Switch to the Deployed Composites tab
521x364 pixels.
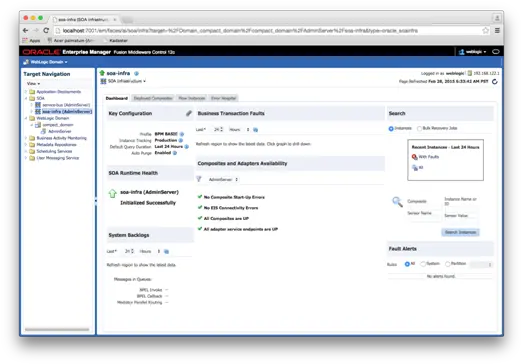click(153, 98)
